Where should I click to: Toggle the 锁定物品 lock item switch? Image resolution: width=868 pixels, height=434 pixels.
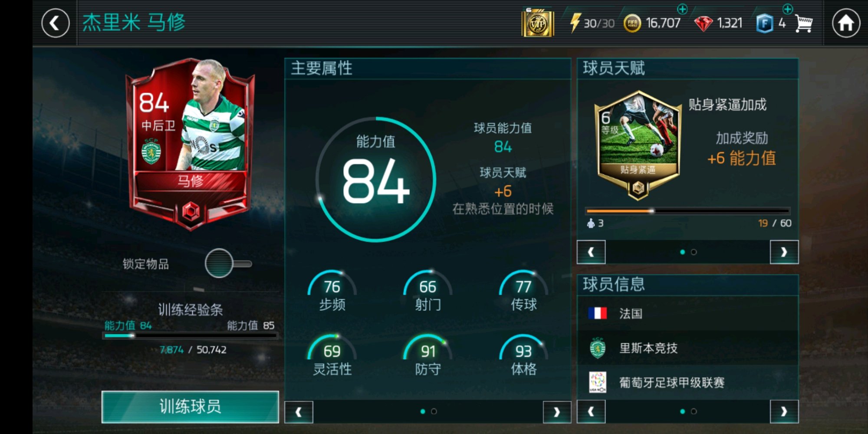(228, 263)
